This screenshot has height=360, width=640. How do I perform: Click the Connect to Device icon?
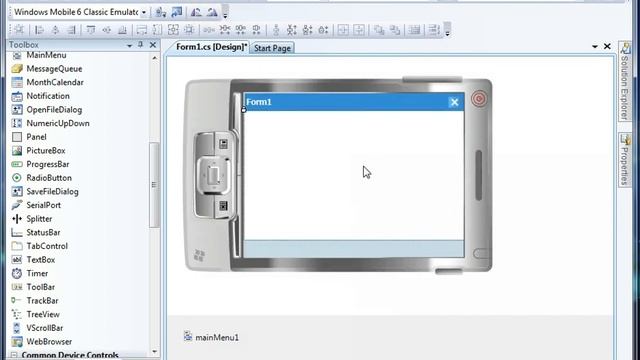[x=160, y=12]
